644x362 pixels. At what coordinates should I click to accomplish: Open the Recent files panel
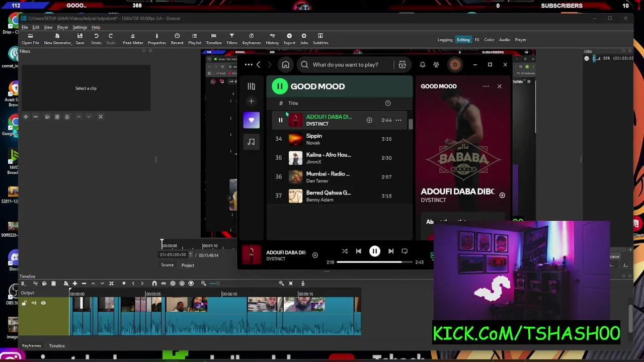pyautogui.click(x=177, y=39)
